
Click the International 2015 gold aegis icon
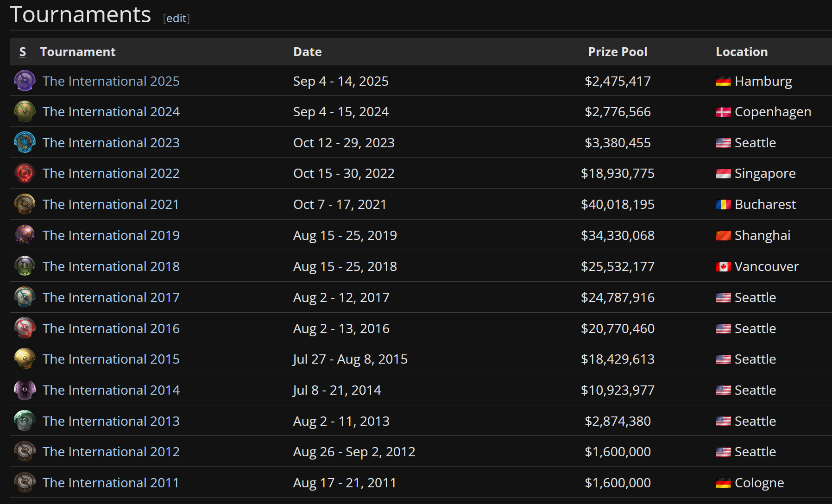click(25, 359)
